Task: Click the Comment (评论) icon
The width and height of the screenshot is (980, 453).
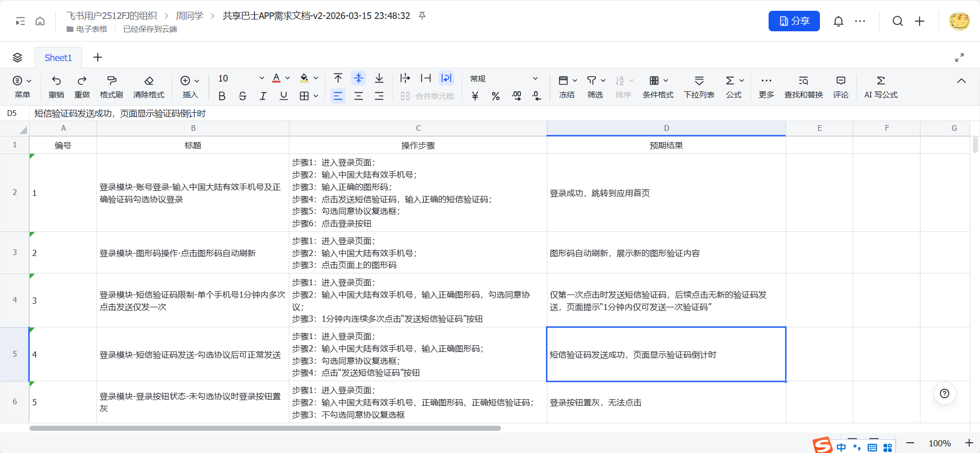Action: 840,81
